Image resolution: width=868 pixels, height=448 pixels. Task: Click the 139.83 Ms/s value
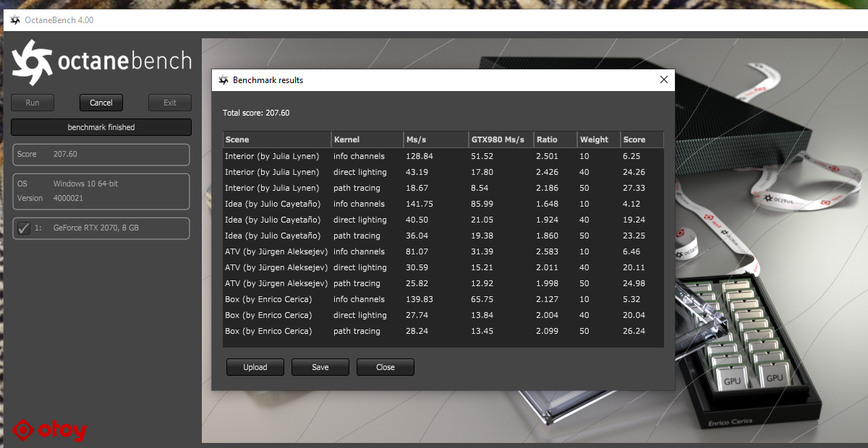click(420, 299)
